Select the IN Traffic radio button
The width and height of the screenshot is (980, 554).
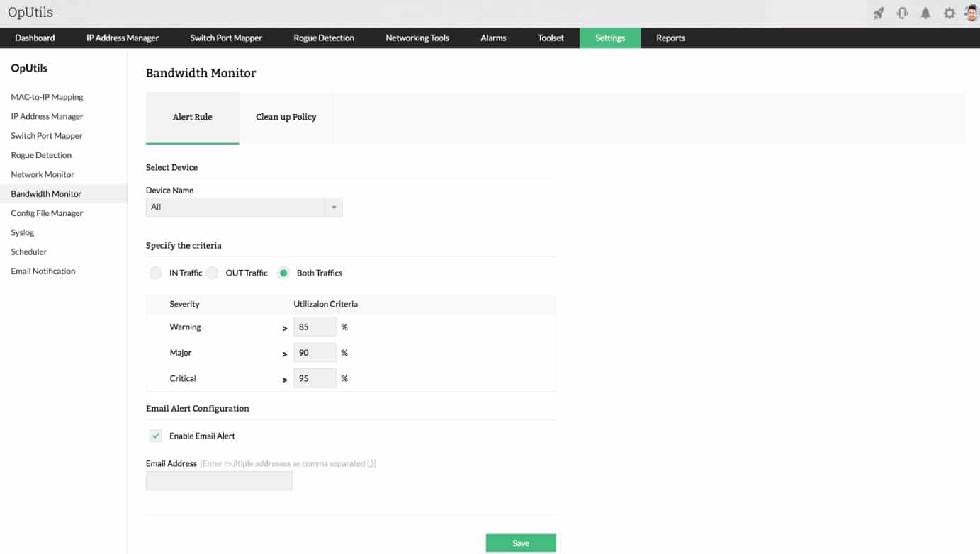(156, 273)
